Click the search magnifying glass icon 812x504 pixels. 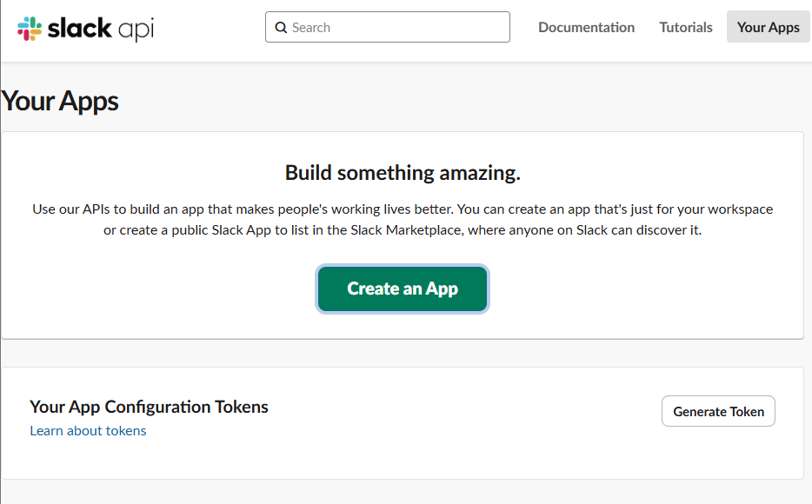click(x=281, y=28)
